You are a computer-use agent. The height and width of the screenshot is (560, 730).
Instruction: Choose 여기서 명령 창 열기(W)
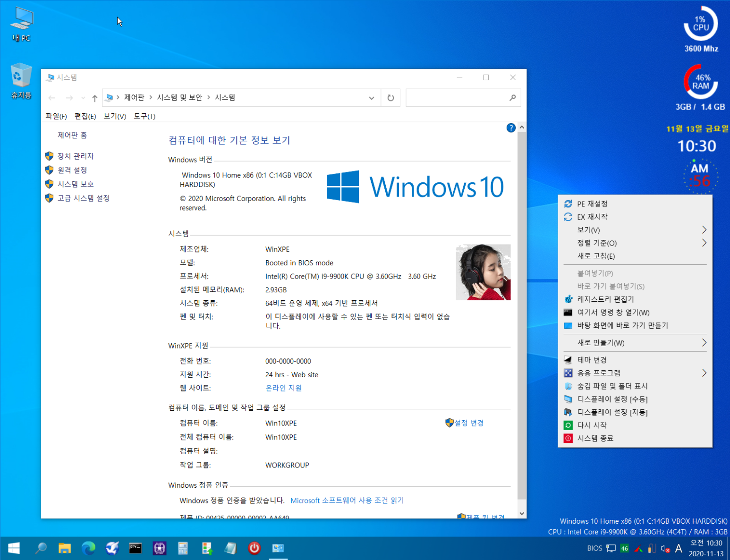click(635, 312)
